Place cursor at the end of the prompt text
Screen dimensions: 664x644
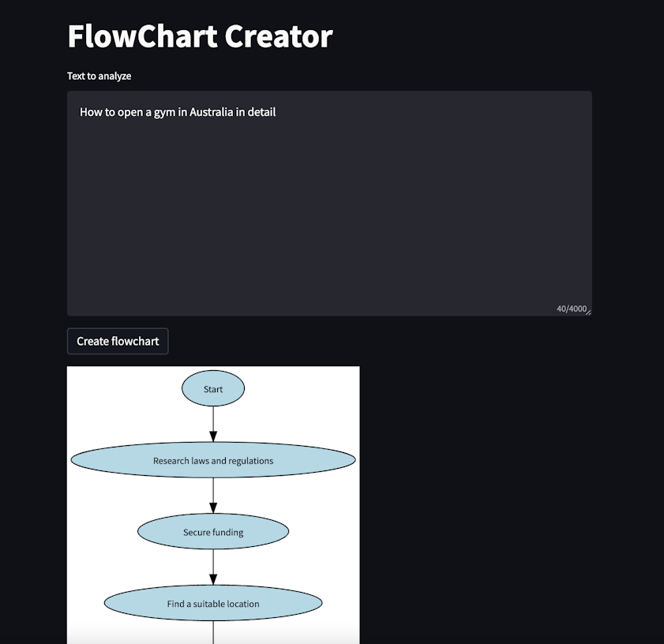coord(276,112)
